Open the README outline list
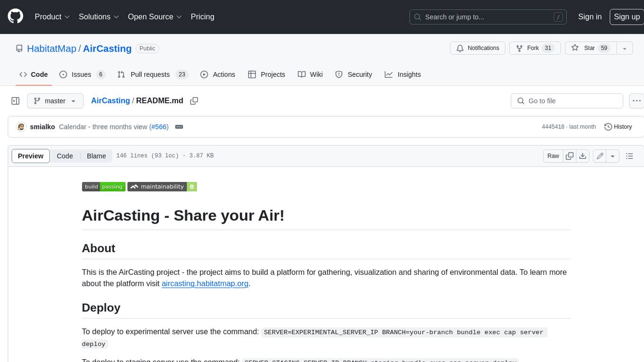This screenshot has height=362, width=644. coord(629,156)
